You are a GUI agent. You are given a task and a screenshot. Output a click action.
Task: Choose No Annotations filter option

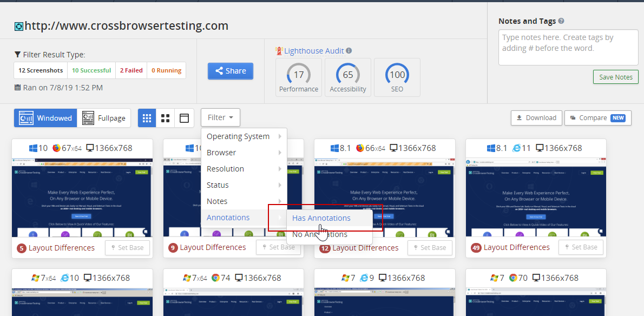330,234
